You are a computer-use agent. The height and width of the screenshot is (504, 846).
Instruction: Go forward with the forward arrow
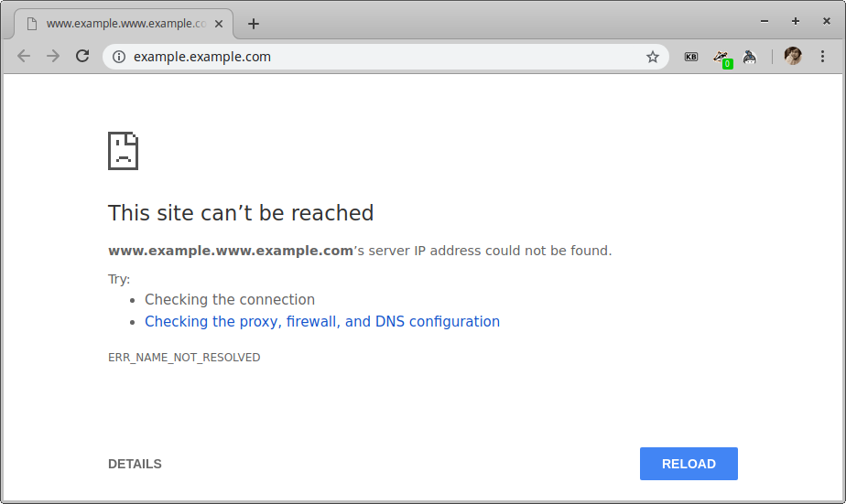click(53, 56)
